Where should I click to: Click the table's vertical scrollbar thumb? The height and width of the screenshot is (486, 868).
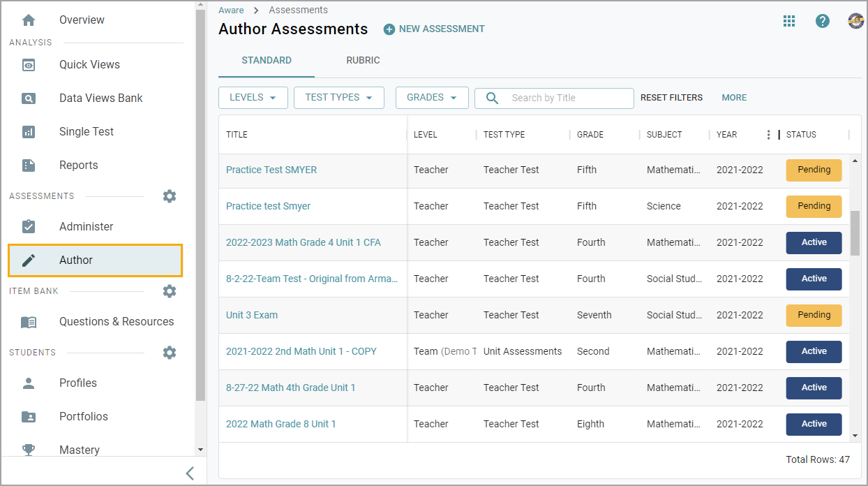855,234
